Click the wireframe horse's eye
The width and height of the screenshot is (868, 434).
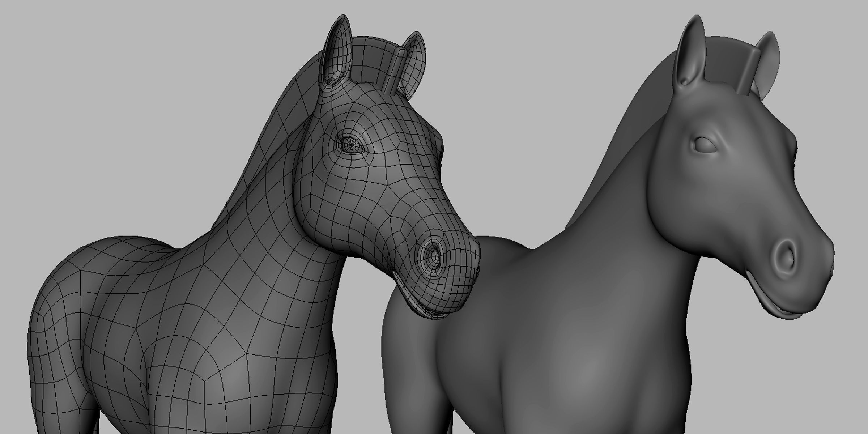(352, 145)
